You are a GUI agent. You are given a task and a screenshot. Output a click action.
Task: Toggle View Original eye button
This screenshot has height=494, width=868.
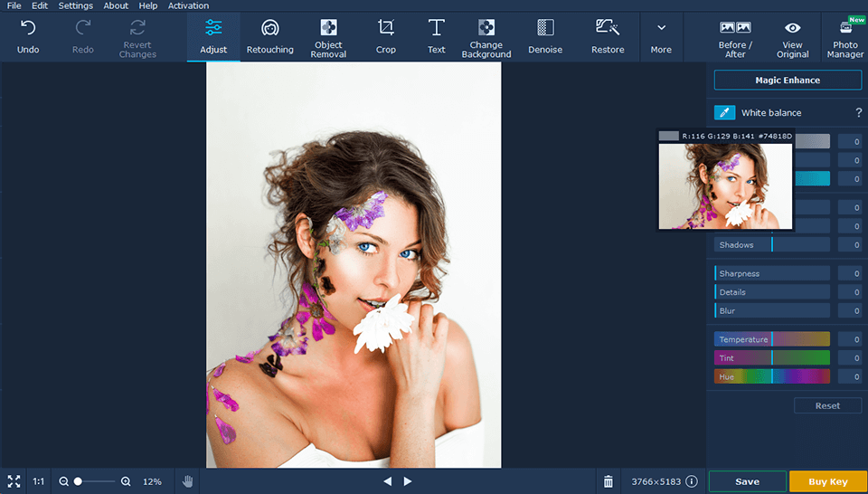tap(792, 35)
